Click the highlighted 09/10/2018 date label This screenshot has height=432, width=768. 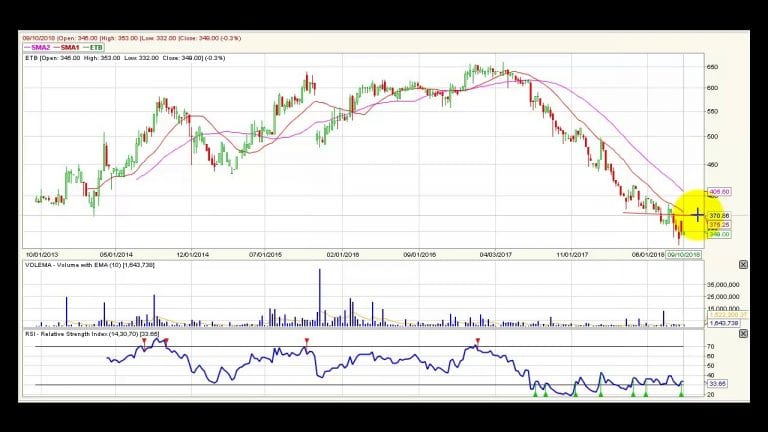pyautogui.click(x=684, y=255)
